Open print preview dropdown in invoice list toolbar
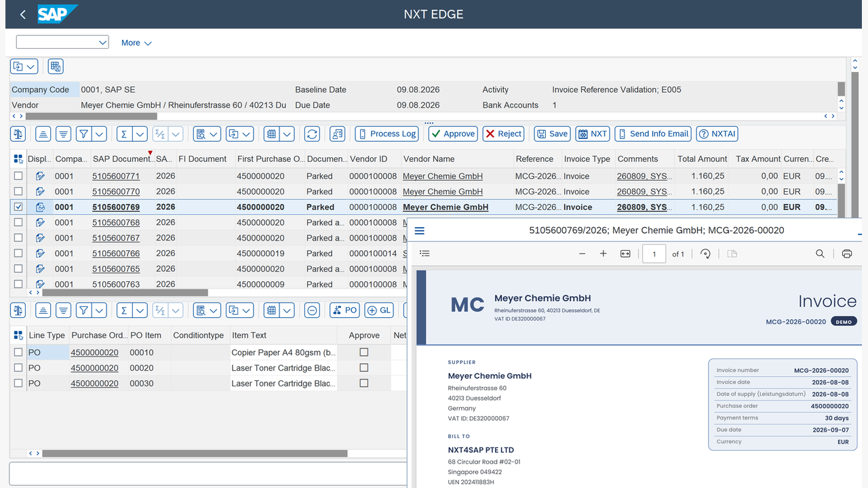The width and height of the screenshot is (868, 488). click(x=214, y=134)
